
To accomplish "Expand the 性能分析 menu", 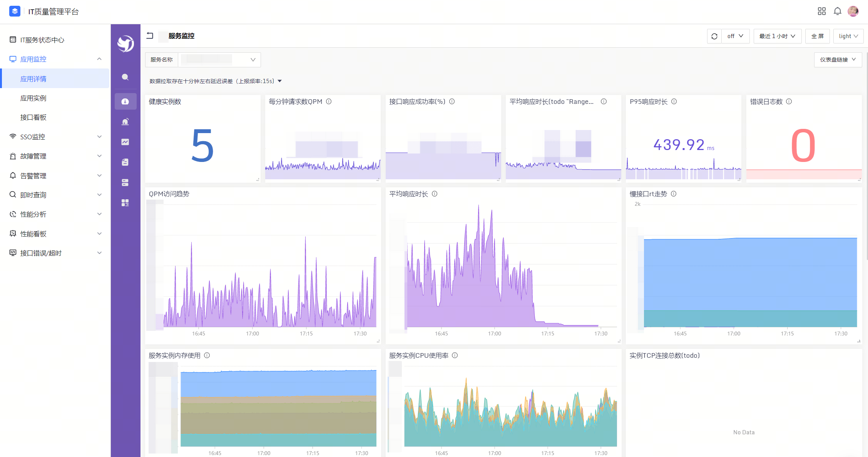I will (99, 214).
